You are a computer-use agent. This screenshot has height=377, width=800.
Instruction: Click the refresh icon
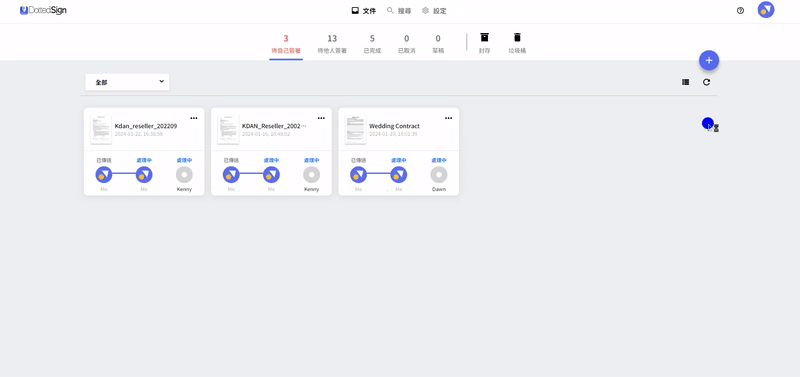tap(706, 82)
